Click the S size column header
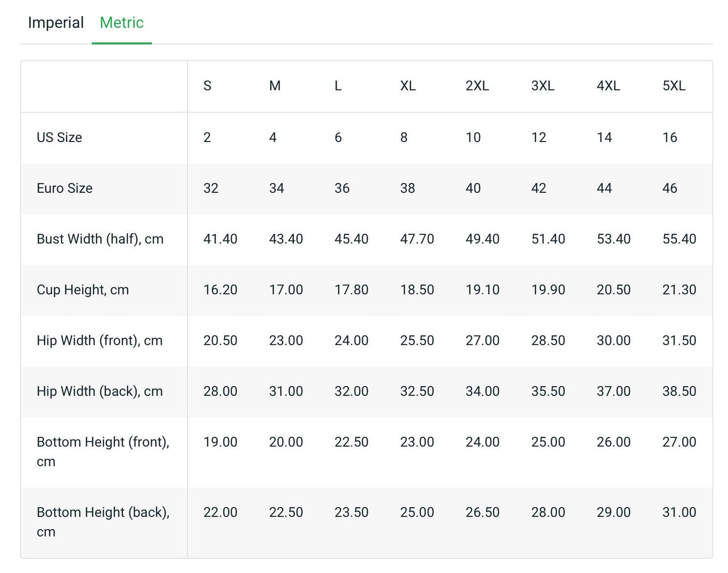 click(x=207, y=86)
